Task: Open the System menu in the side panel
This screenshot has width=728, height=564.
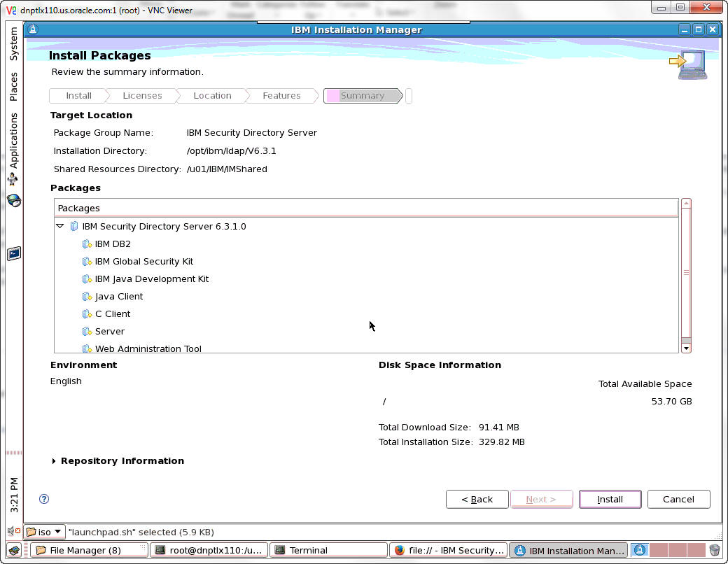Action: point(13,43)
